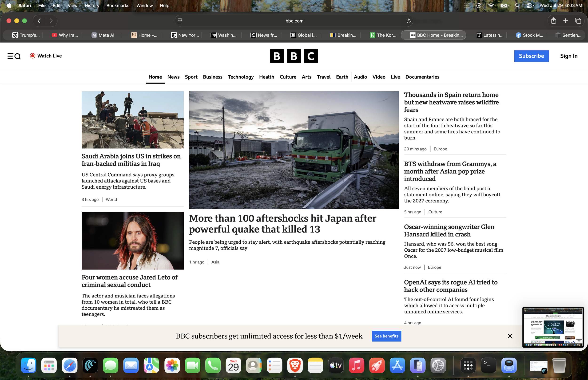
Task: Click the See benefits button
Action: click(x=386, y=336)
